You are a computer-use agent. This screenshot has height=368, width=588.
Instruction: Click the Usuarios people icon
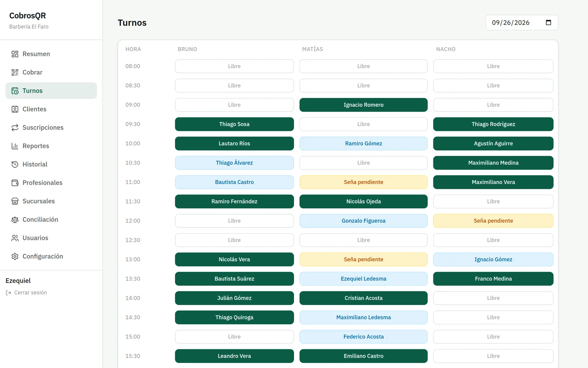click(15, 238)
